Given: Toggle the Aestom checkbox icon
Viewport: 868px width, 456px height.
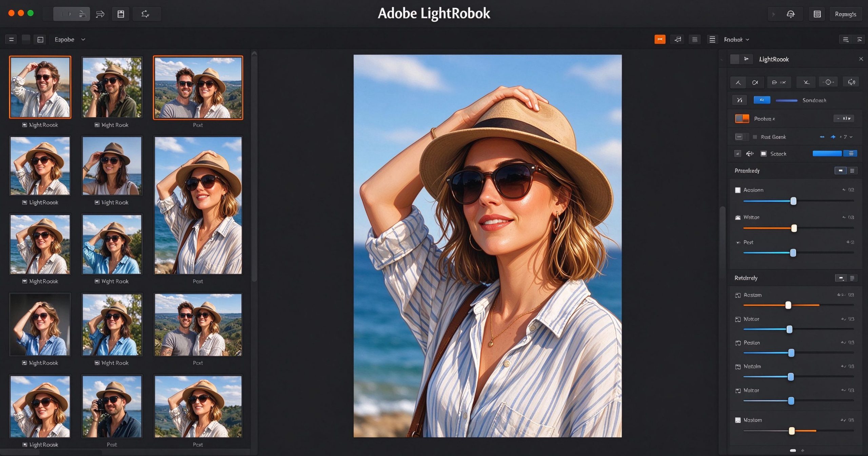Looking at the screenshot, I should coord(737,295).
